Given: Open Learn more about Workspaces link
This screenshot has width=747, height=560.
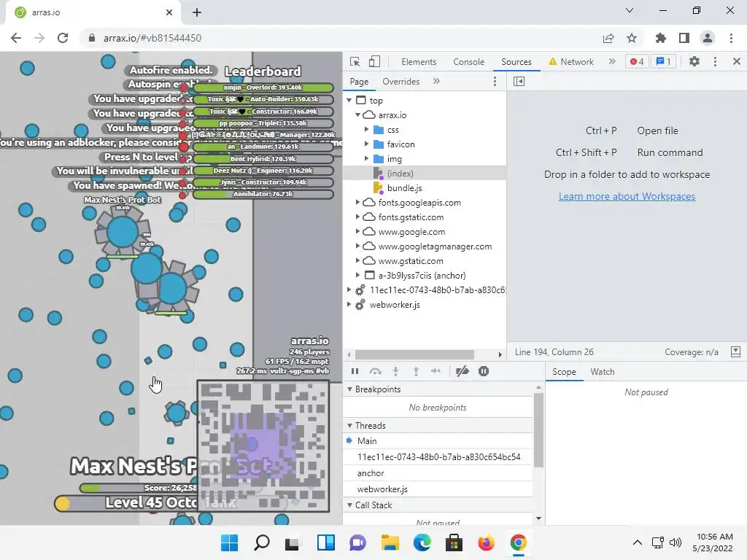Looking at the screenshot, I should pyautogui.click(x=627, y=197).
